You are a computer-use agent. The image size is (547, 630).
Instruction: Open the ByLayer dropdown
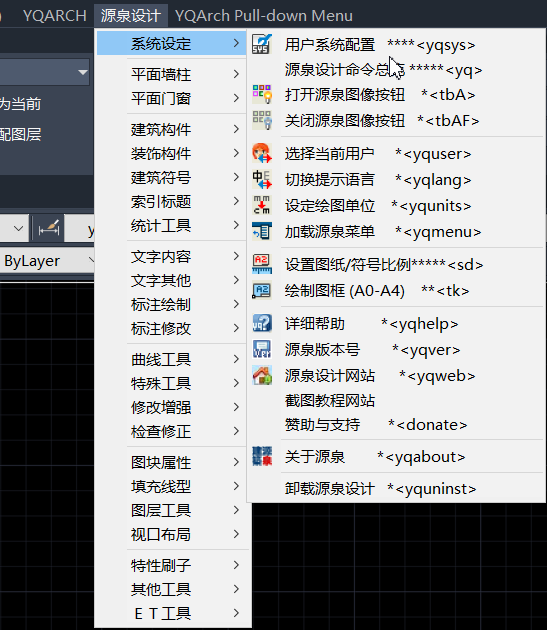[x=47, y=261]
